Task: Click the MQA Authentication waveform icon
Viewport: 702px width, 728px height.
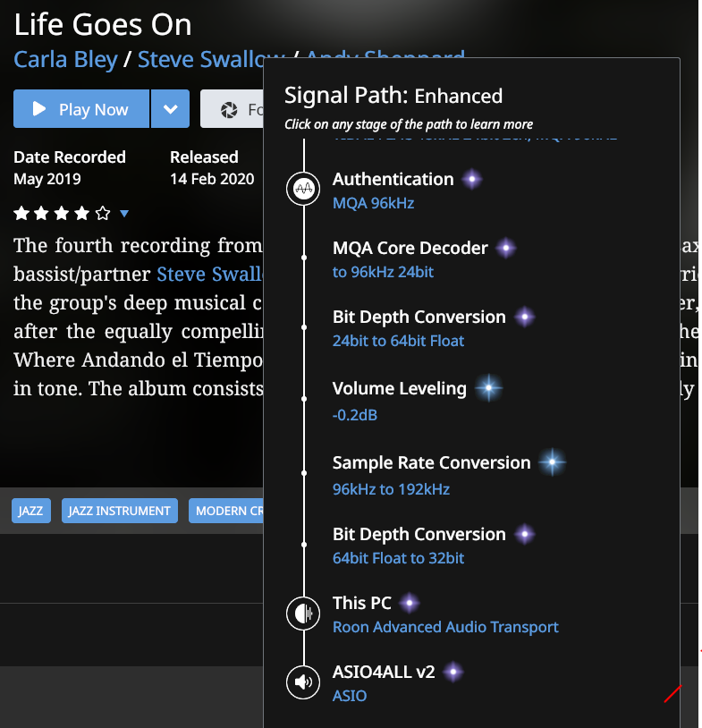Action: 303,189
